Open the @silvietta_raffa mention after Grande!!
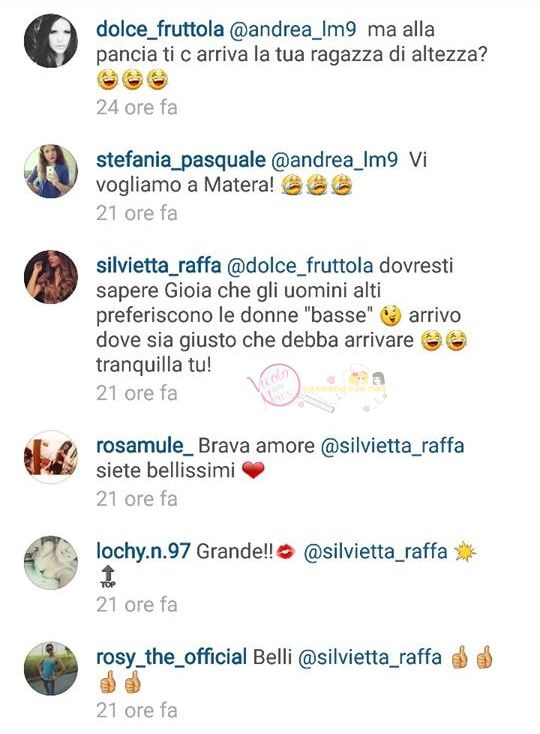The height and width of the screenshot is (734, 540). pyautogui.click(x=375, y=551)
